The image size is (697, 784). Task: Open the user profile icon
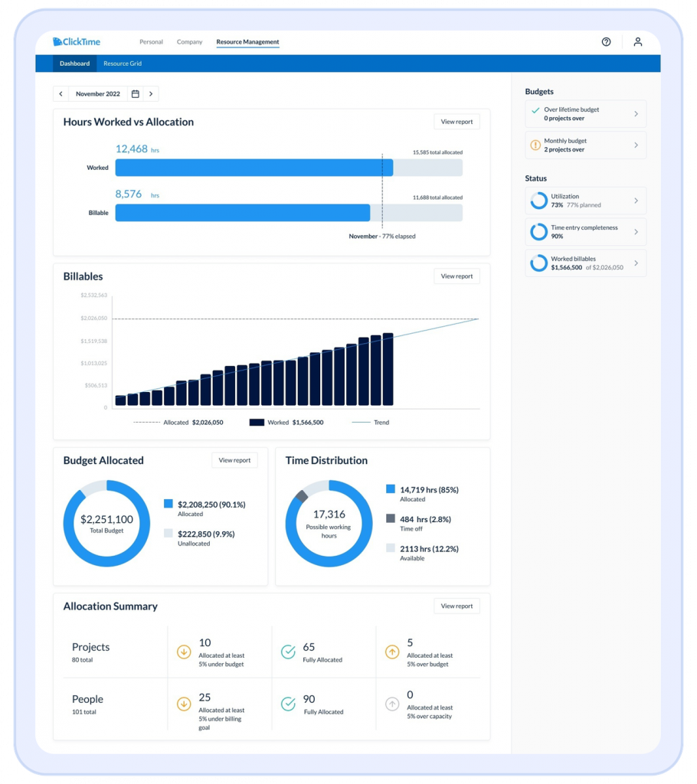coord(637,42)
